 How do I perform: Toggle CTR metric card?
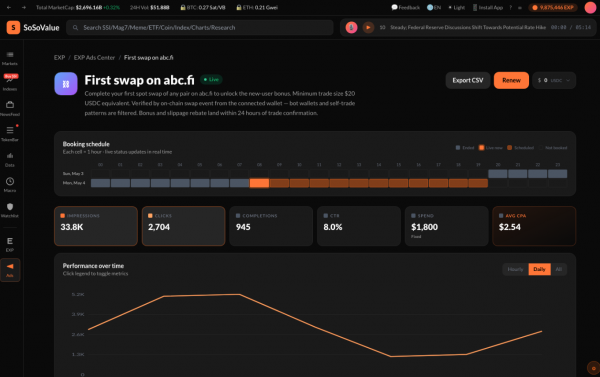359,226
